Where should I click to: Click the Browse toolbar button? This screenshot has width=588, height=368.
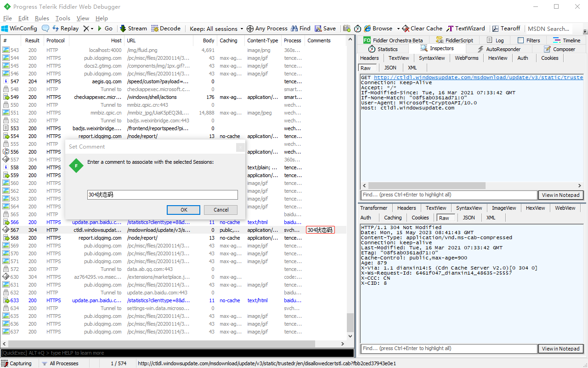click(x=378, y=29)
